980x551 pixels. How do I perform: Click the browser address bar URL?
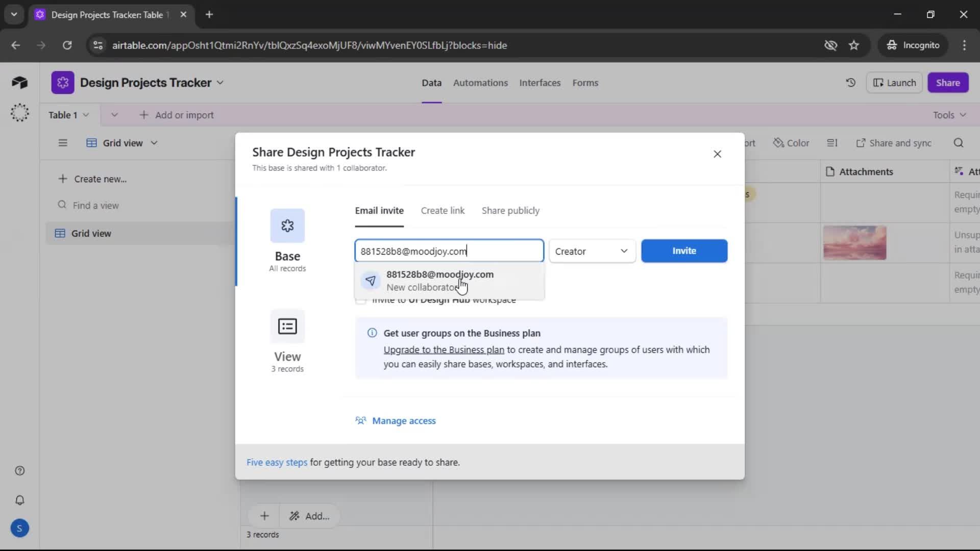click(309, 45)
